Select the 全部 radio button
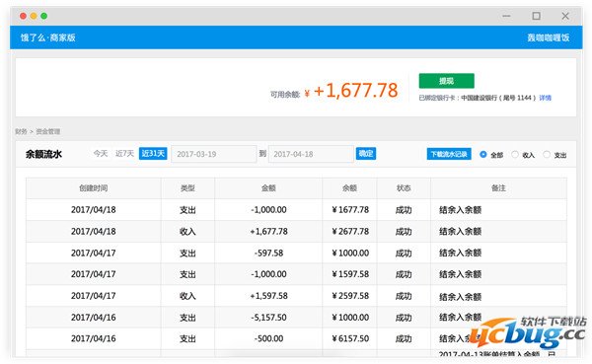The width and height of the screenshot is (592, 364). [482, 155]
